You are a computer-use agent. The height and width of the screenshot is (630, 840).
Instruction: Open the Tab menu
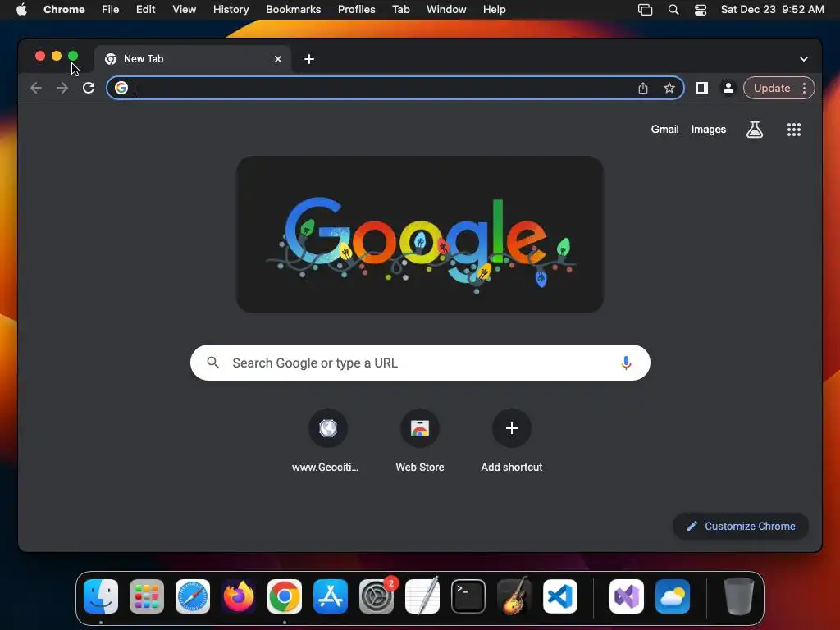coord(400,9)
